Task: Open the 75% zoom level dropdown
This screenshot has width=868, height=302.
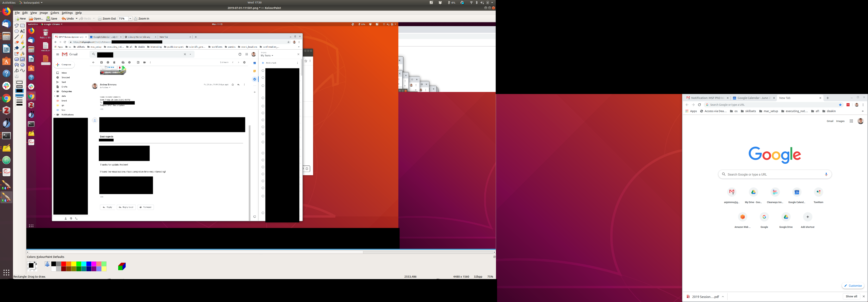Action: (130, 19)
